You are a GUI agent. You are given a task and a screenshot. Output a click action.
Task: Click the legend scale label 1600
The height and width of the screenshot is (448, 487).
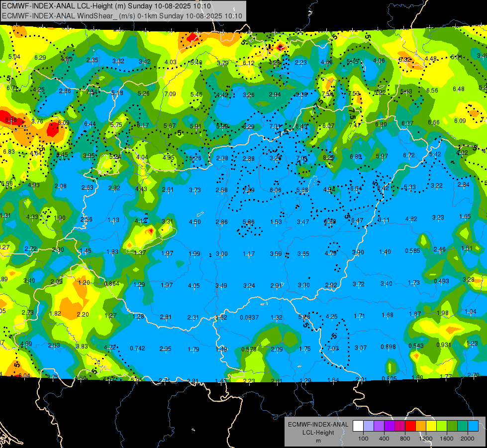click(447, 439)
